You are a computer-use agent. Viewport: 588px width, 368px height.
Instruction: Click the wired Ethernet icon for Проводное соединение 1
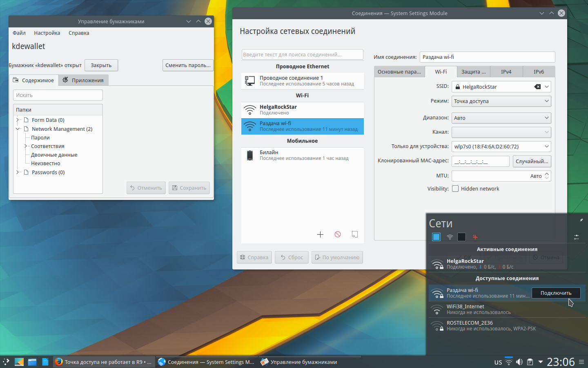pyautogui.click(x=249, y=81)
